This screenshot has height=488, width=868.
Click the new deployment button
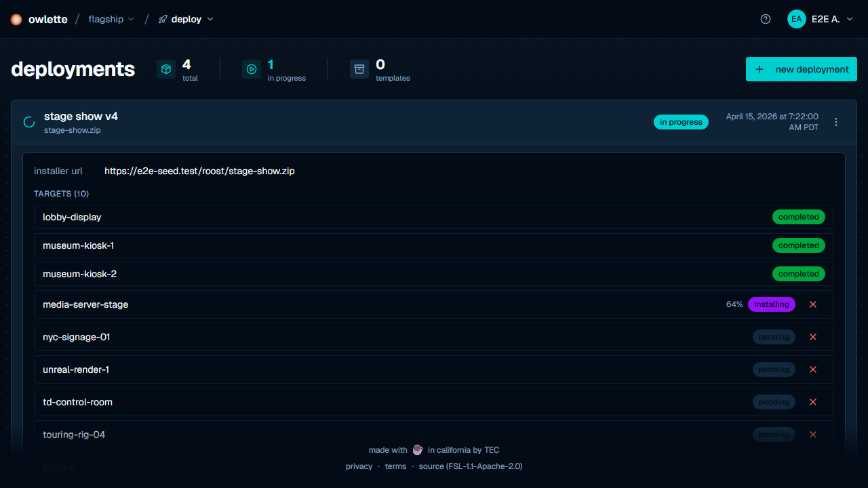(802, 69)
